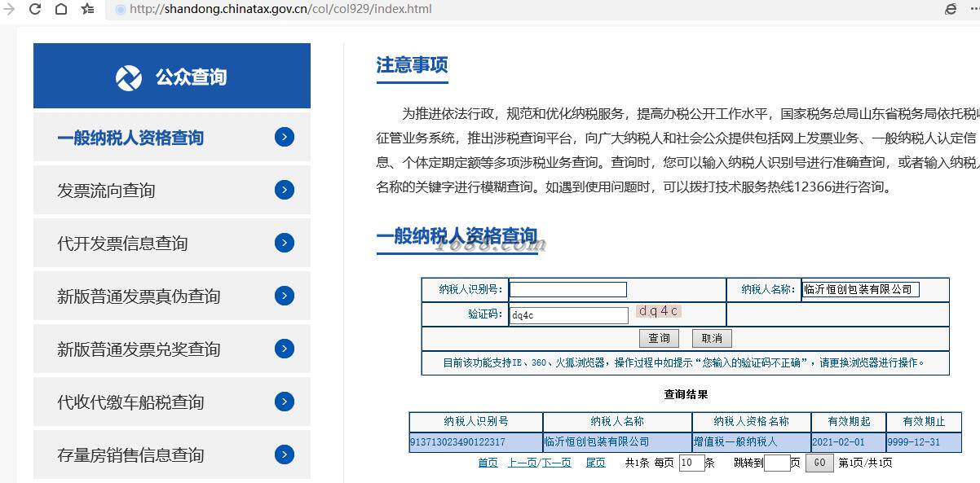Click 下一页 next page link
The height and width of the screenshot is (483, 980).
[556, 463]
